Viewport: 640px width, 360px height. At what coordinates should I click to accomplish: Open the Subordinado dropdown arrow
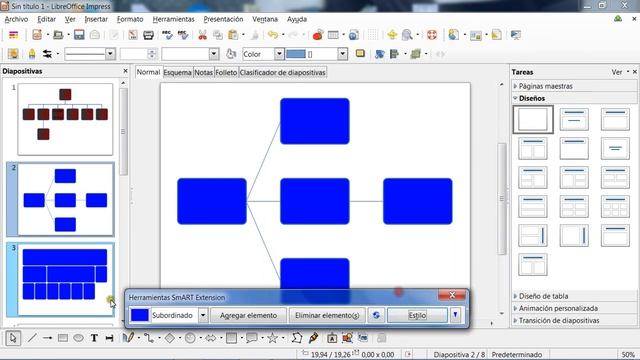coord(203,315)
